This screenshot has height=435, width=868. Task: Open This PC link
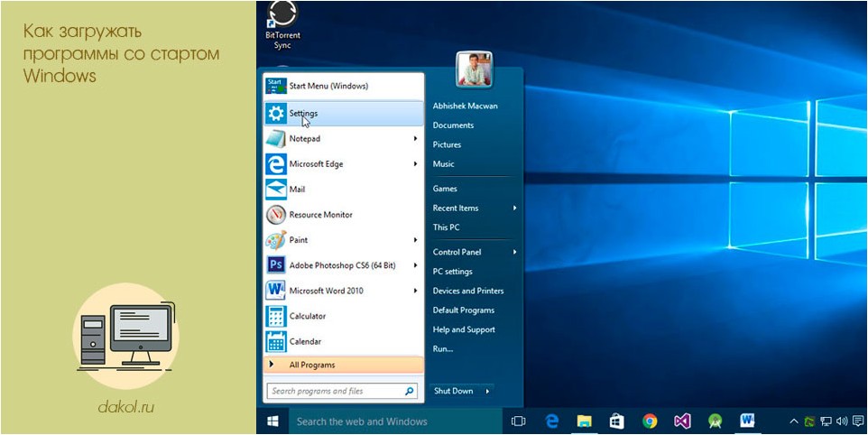(x=446, y=227)
